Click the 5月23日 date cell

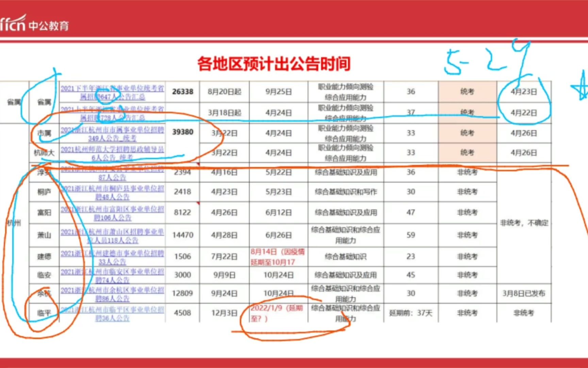[x=279, y=192]
